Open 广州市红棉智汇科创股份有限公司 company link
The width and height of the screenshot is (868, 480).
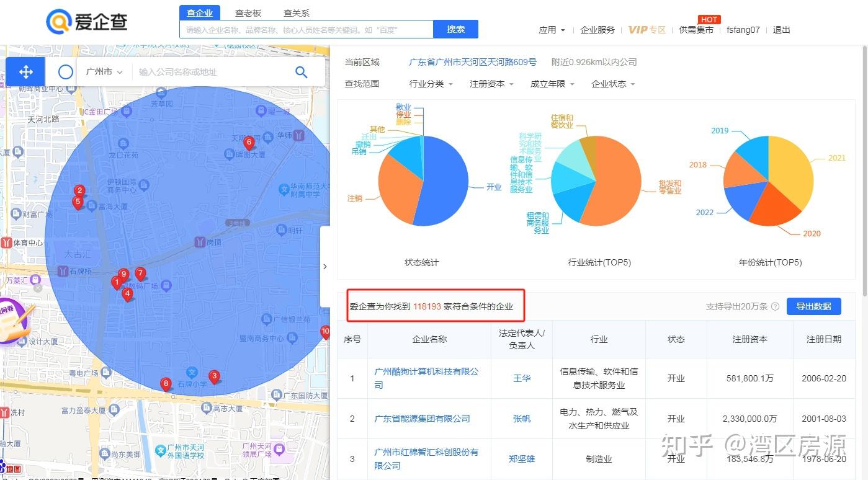point(426,459)
